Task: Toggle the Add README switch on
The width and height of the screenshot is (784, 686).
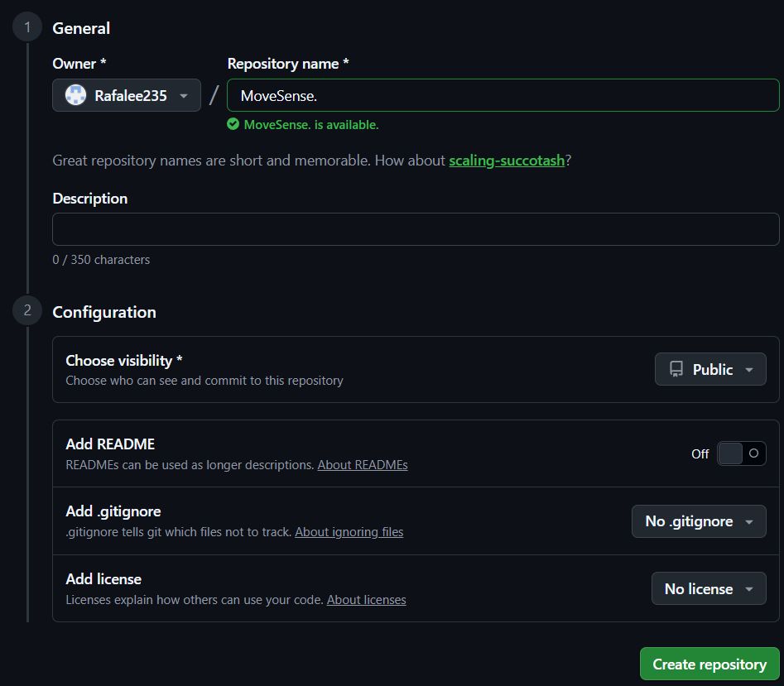Action: [742, 453]
